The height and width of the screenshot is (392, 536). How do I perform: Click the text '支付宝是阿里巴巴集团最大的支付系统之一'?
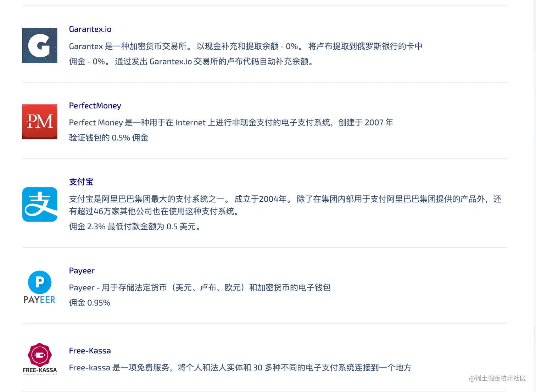point(147,199)
